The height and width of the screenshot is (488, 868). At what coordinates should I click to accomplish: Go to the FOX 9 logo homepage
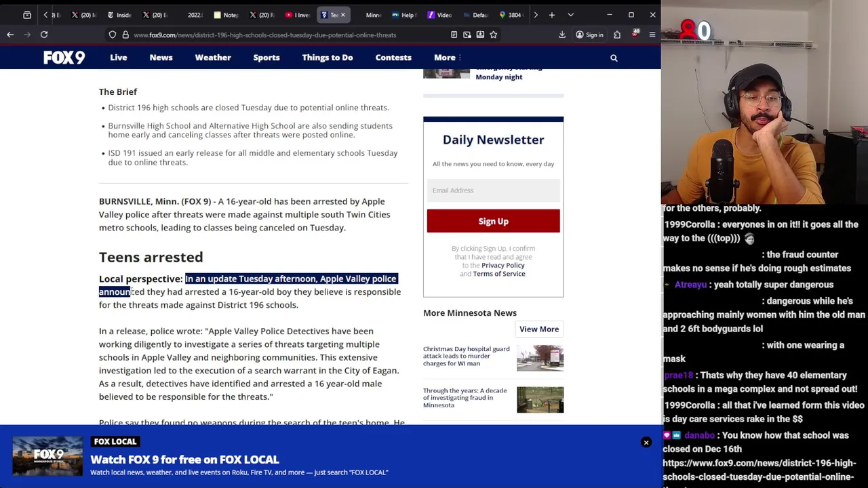64,58
